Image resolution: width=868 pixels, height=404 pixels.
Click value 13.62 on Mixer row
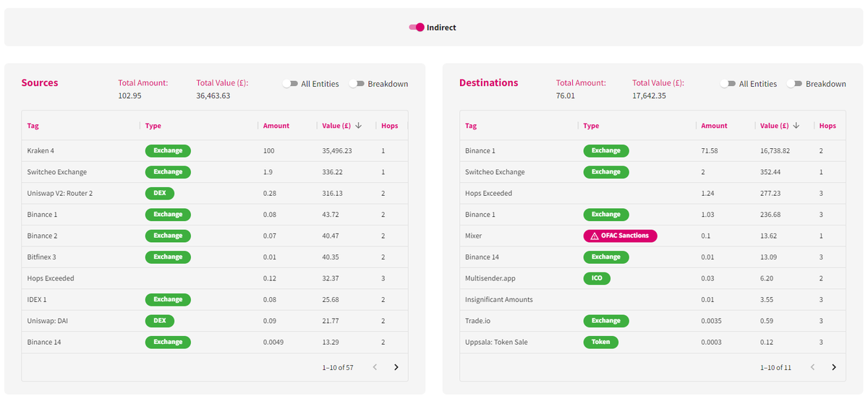pyautogui.click(x=769, y=236)
